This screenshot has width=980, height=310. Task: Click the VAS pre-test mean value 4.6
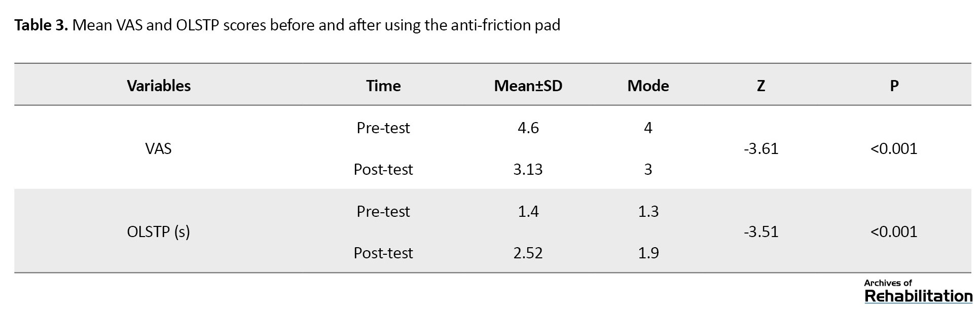(528, 128)
